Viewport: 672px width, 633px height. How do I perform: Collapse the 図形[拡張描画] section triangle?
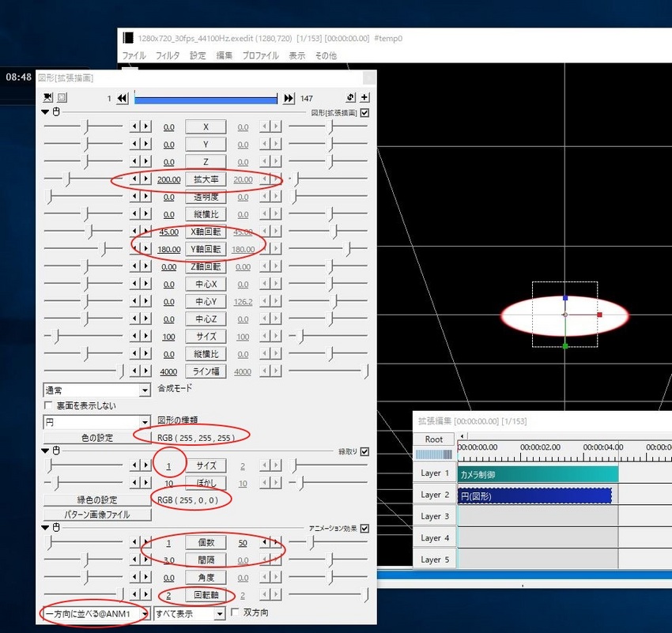tap(45, 112)
